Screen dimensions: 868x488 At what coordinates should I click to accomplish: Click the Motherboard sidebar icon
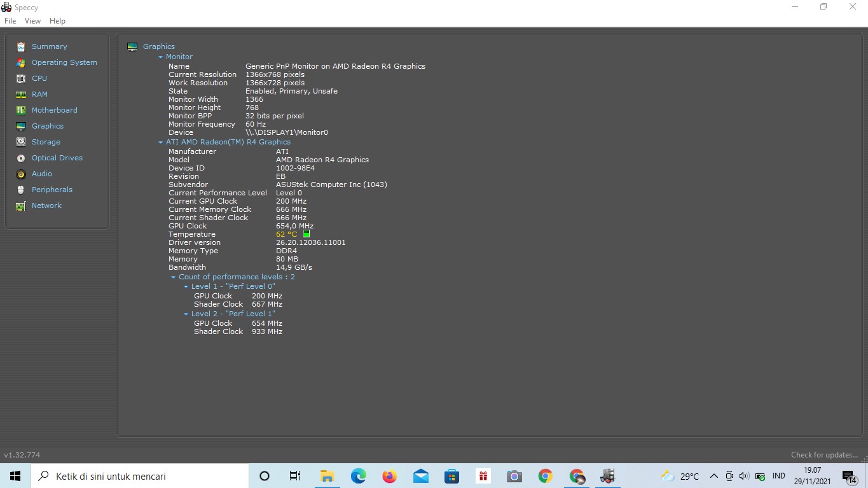click(21, 110)
